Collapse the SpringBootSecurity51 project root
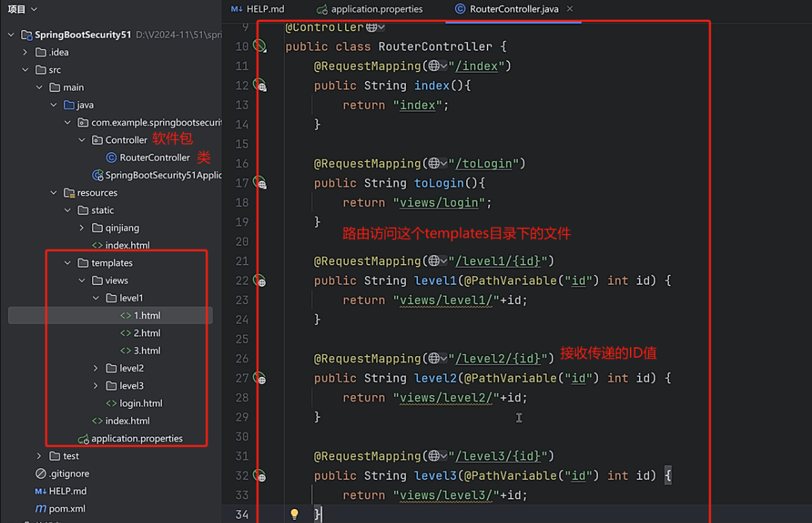812x523 pixels. coord(11,35)
